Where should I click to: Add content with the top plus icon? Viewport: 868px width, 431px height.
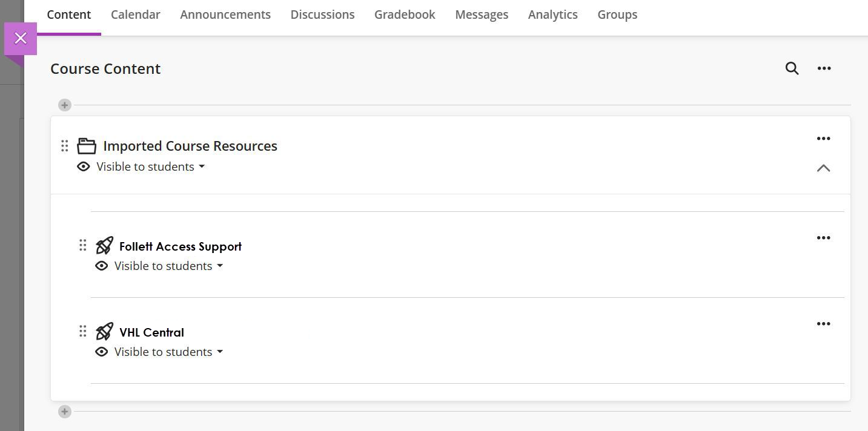coord(65,105)
